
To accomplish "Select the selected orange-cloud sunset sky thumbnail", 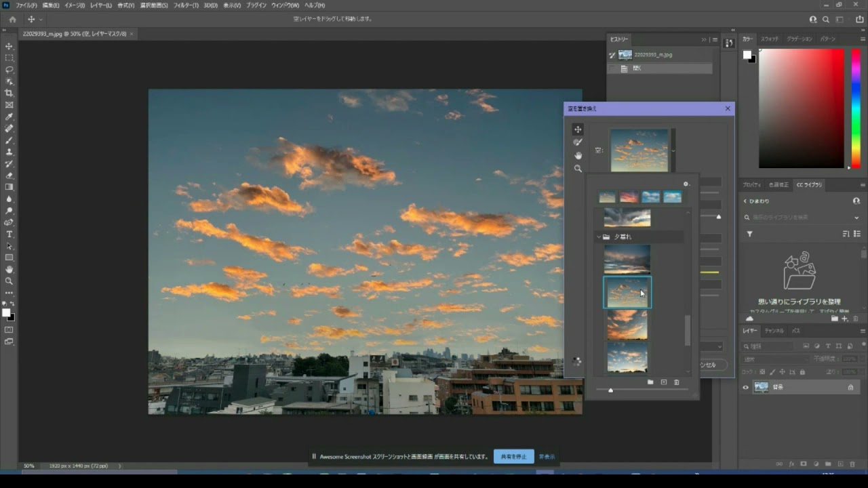I will click(x=627, y=292).
